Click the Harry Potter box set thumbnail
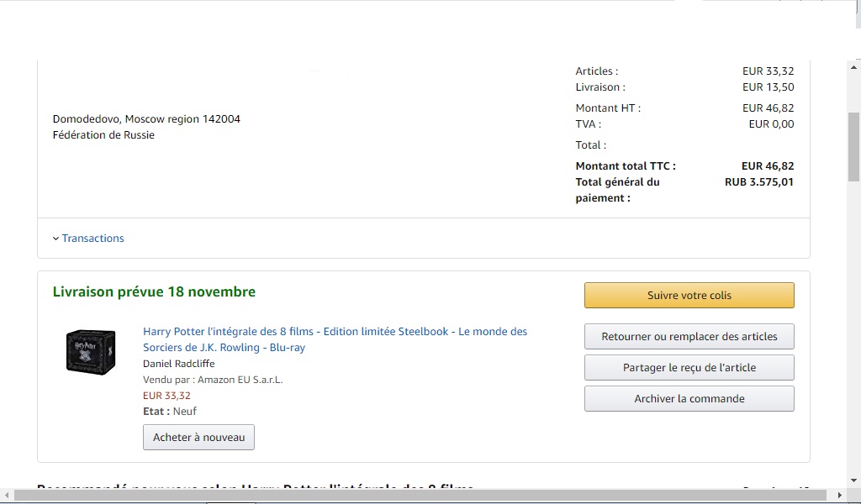This screenshot has width=861, height=504. [x=91, y=352]
